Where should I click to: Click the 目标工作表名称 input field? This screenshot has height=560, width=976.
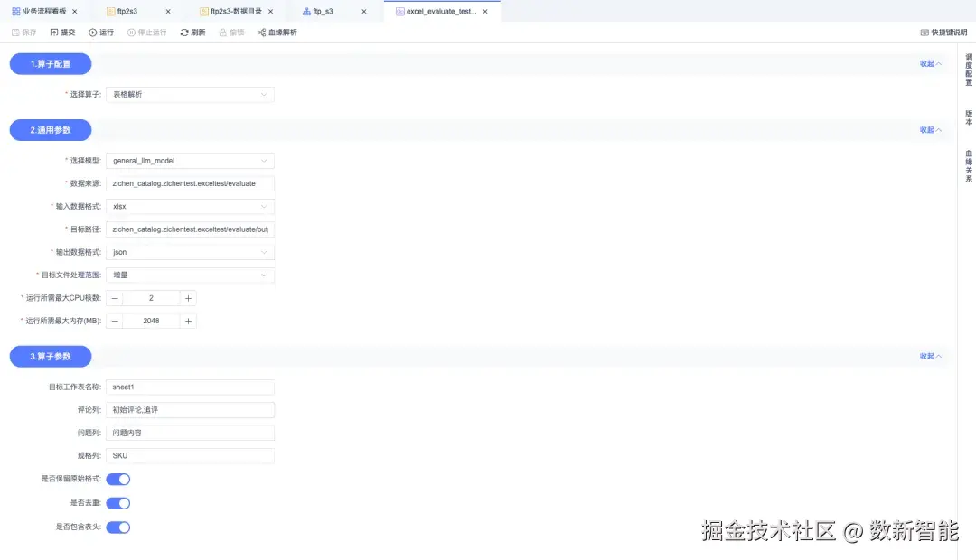(x=190, y=387)
